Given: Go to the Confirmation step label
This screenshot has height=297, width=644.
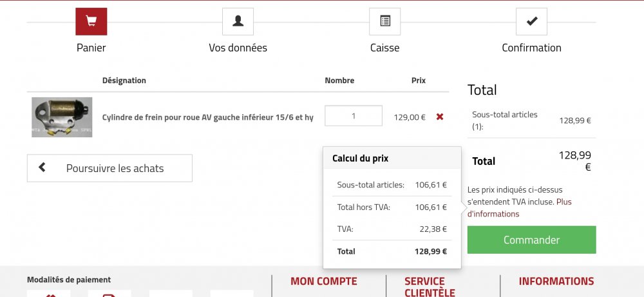Looking at the screenshot, I should coord(531,48).
